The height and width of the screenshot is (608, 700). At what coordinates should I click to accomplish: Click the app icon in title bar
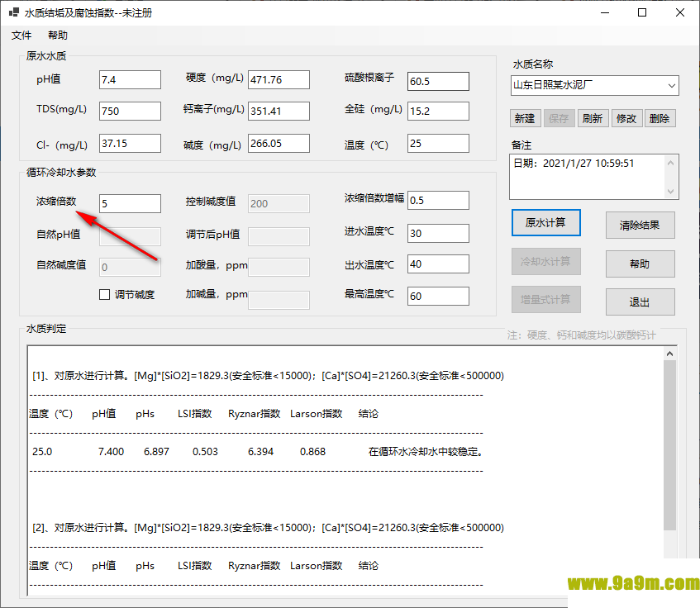[x=14, y=12]
